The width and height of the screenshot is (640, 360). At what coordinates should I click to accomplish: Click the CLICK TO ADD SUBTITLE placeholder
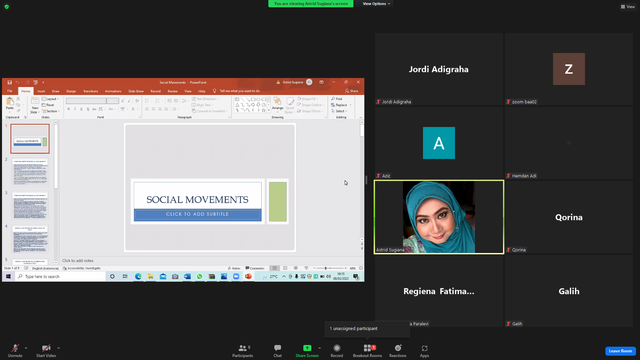(198, 214)
